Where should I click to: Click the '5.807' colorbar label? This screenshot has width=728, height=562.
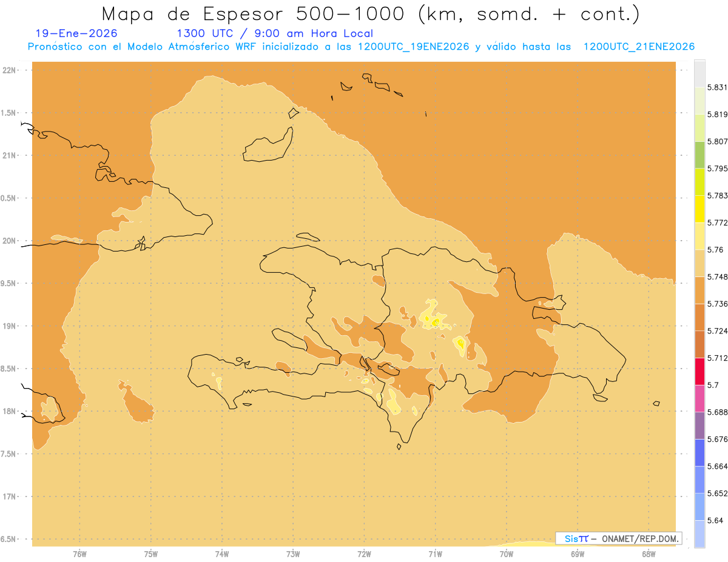pos(717,141)
